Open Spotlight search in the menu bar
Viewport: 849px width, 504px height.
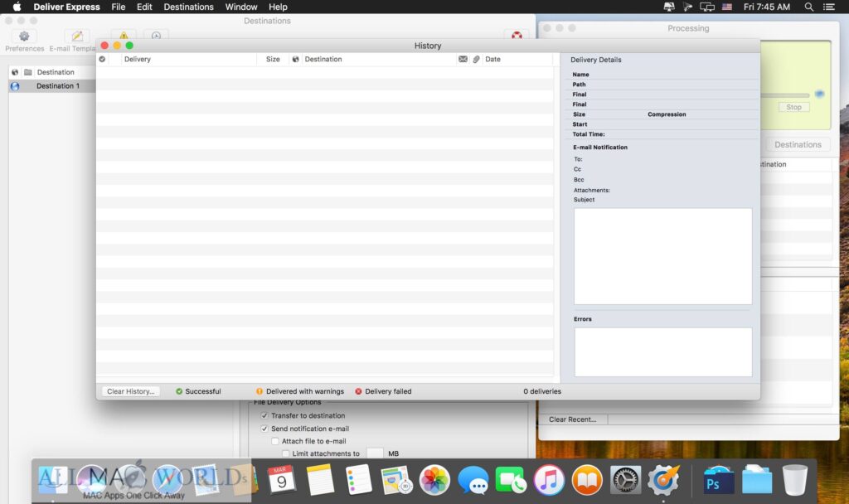pos(809,7)
